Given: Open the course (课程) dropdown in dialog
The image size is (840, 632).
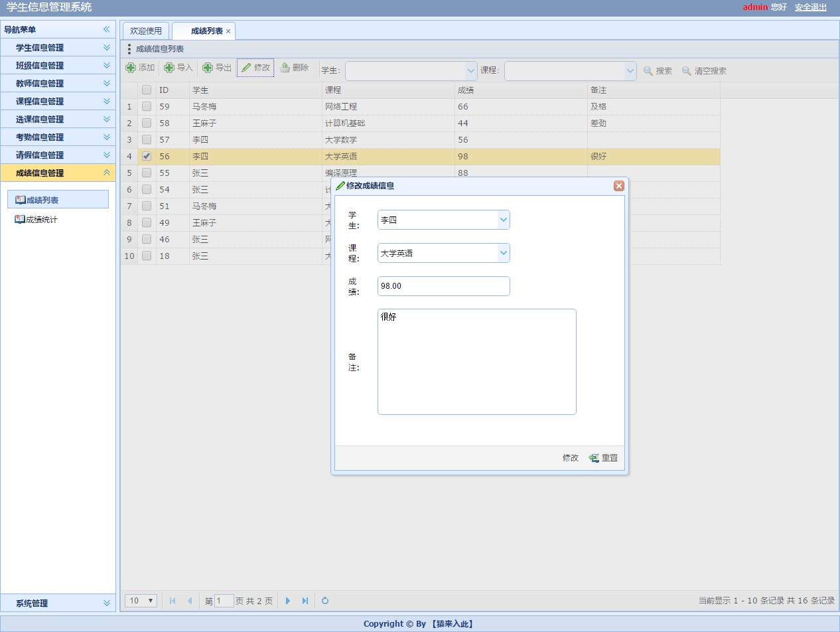Looking at the screenshot, I should coord(503,253).
